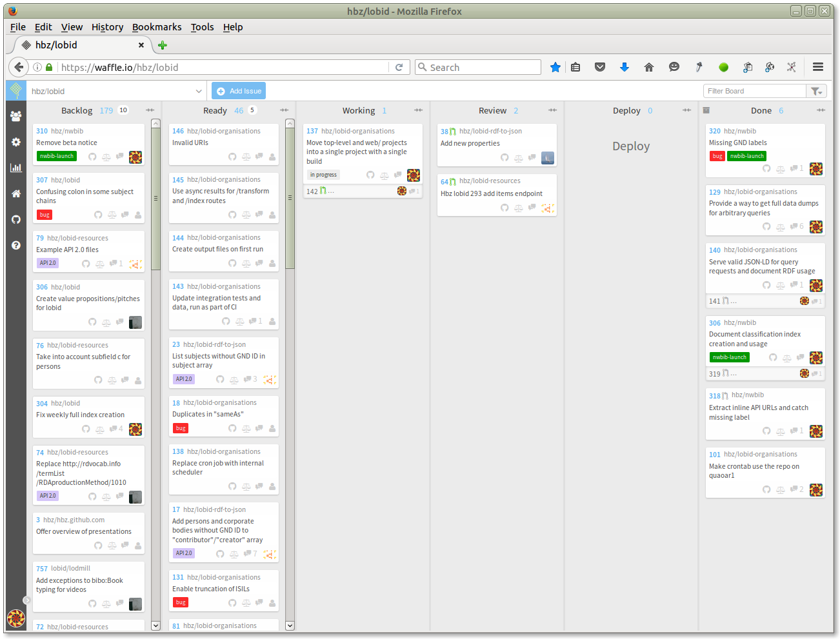Open the History menu
This screenshot has width=840, height=639.
click(107, 27)
